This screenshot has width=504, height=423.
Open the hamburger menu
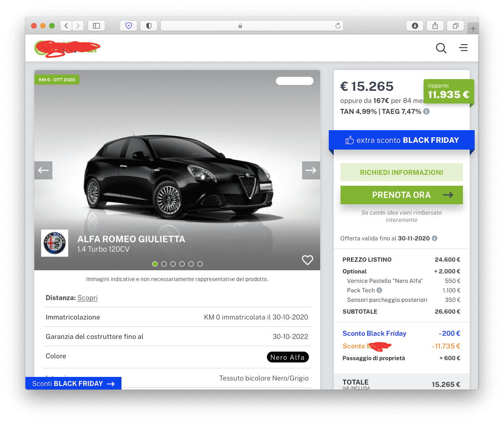(463, 48)
